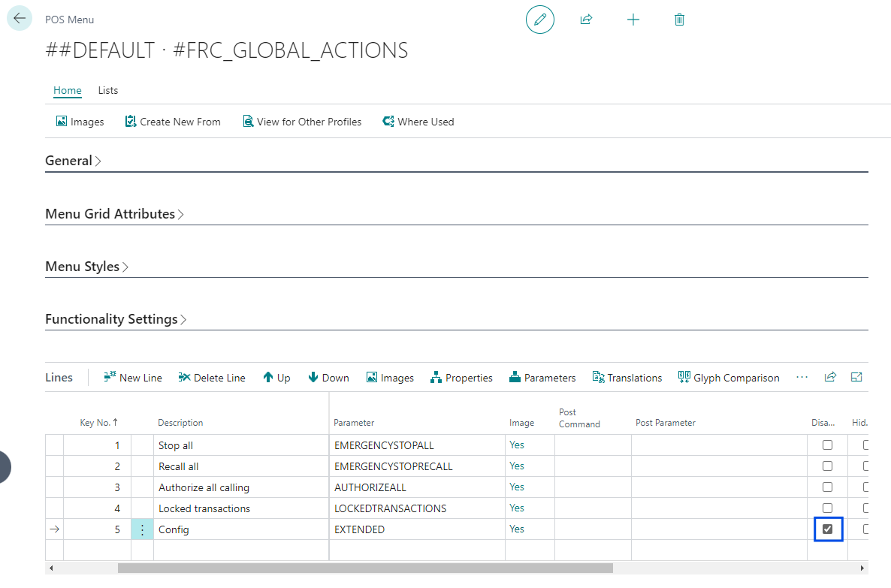
Task: Expand the General section
Action: pos(73,161)
